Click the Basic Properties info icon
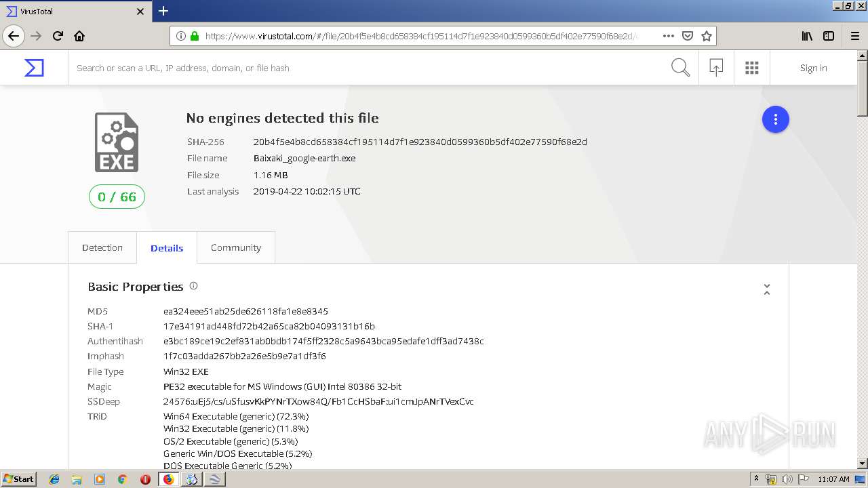 pyautogui.click(x=193, y=286)
